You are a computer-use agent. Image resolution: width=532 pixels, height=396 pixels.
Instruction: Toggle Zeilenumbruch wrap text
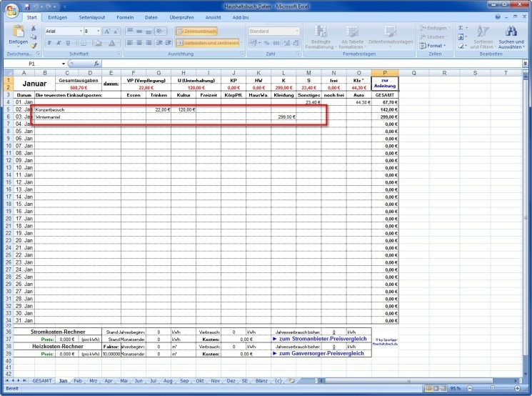[196, 31]
